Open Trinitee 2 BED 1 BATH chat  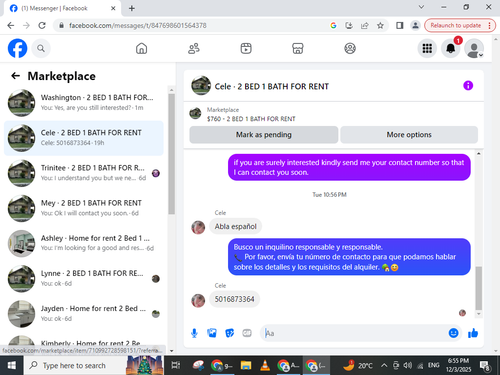(x=84, y=173)
